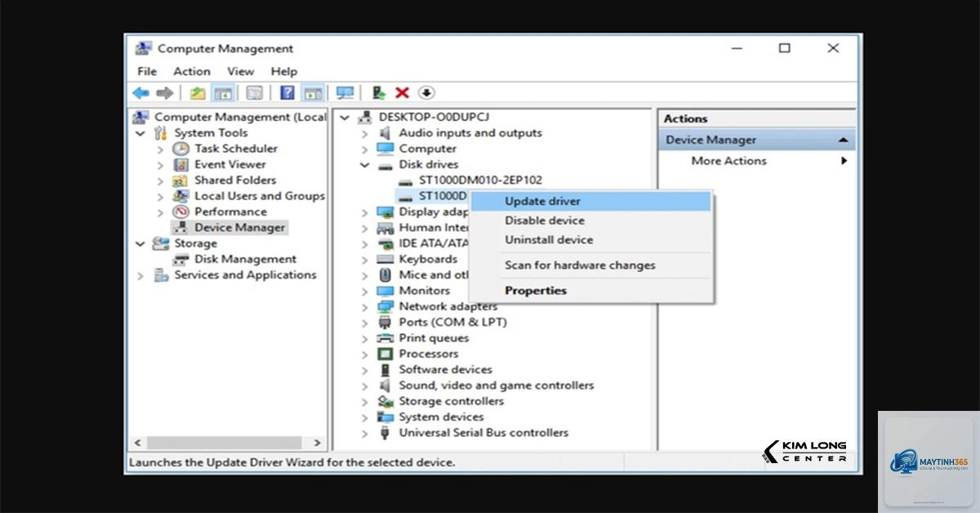Click the Scan for hardware changes monitor icon
Screen dimensions: 980x513
(x=345, y=93)
